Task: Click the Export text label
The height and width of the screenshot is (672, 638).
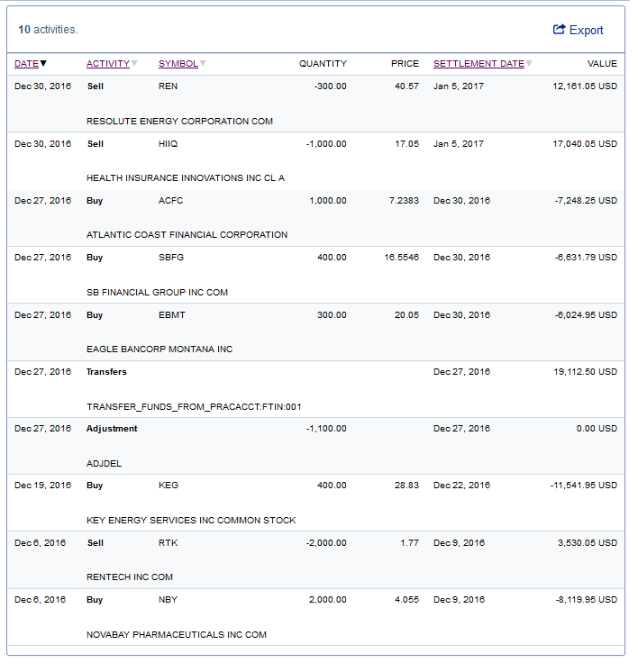Action: point(587,31)
